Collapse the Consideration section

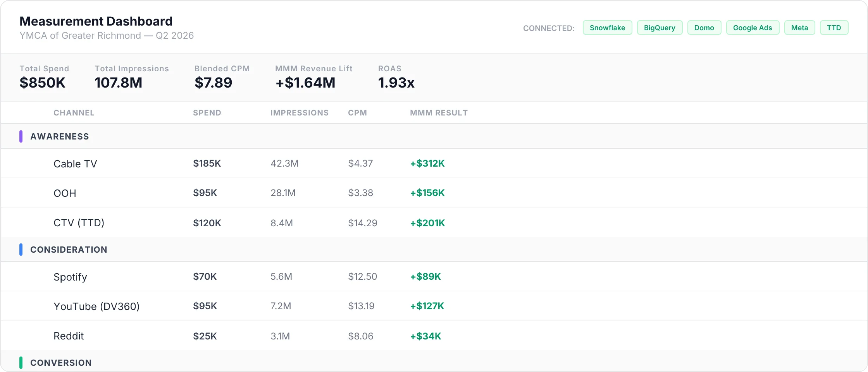click(69, 249)
